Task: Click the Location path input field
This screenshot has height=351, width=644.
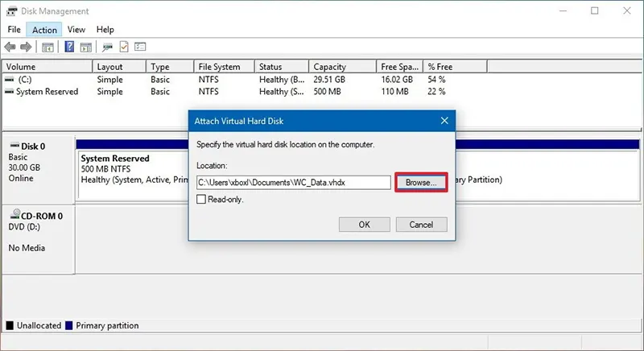Action: click(294, 183)
